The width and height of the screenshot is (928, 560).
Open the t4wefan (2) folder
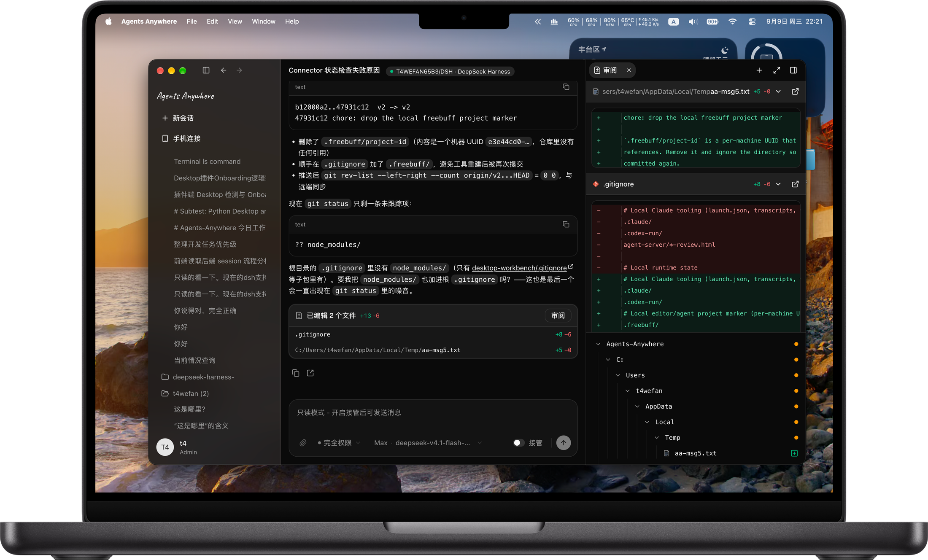pyautogui.click(x=185, y=393)
